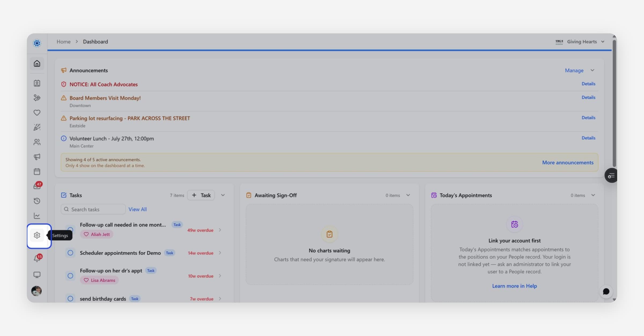Open the history clock icon in the sidebar
Image resolution: width=644 pixels, height=336 pixels.
click(x=37, y=201)
